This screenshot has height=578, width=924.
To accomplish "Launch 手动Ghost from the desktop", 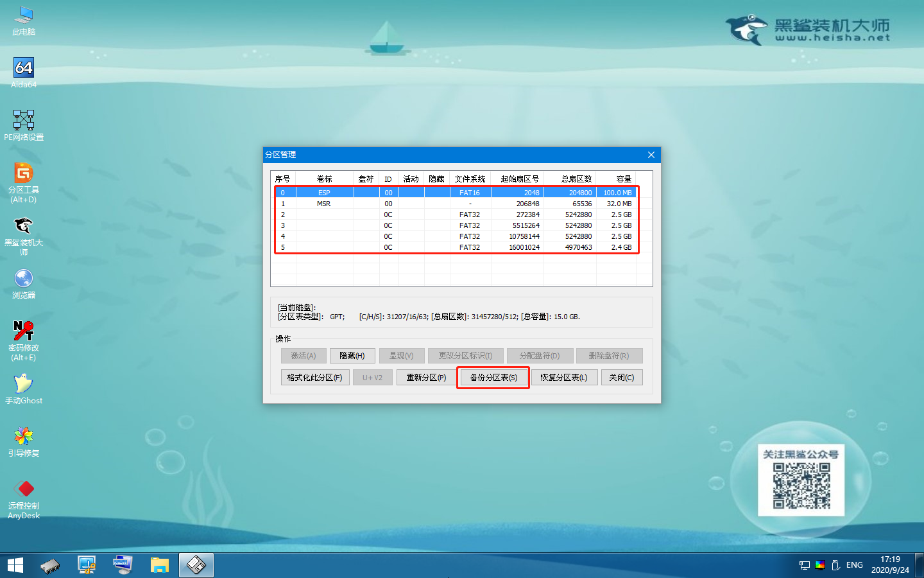I will pos(24,385).
